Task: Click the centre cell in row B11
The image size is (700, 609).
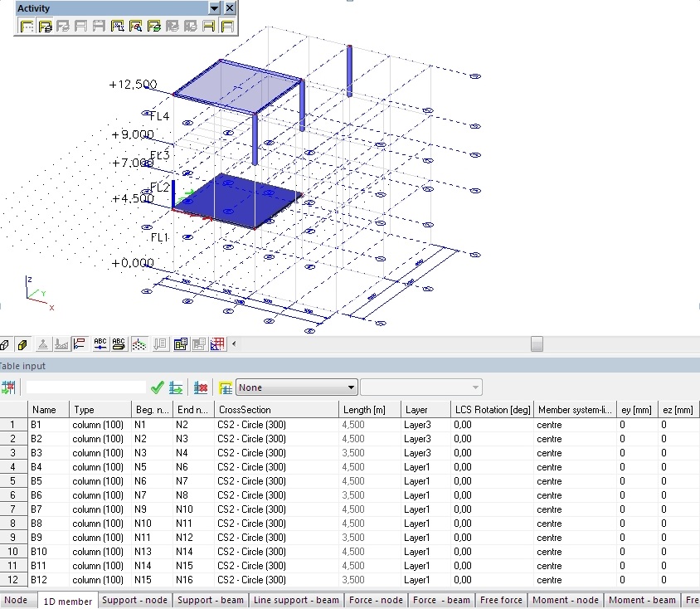Action: tap(576, 566)
